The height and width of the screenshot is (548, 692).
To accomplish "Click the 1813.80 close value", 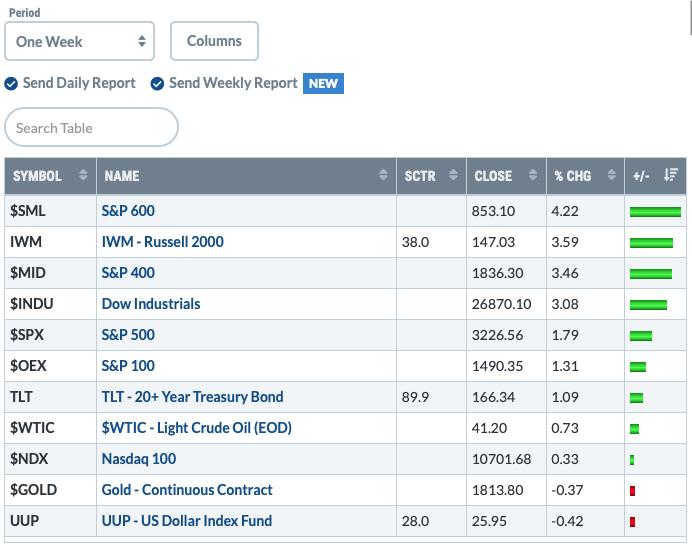I will 497,490.
